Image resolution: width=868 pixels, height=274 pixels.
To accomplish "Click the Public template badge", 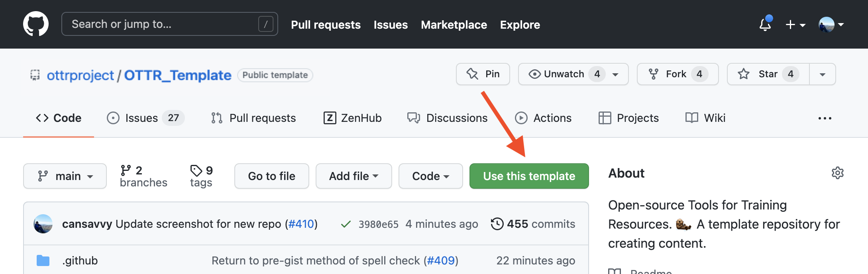I will (x=275, y=75).
